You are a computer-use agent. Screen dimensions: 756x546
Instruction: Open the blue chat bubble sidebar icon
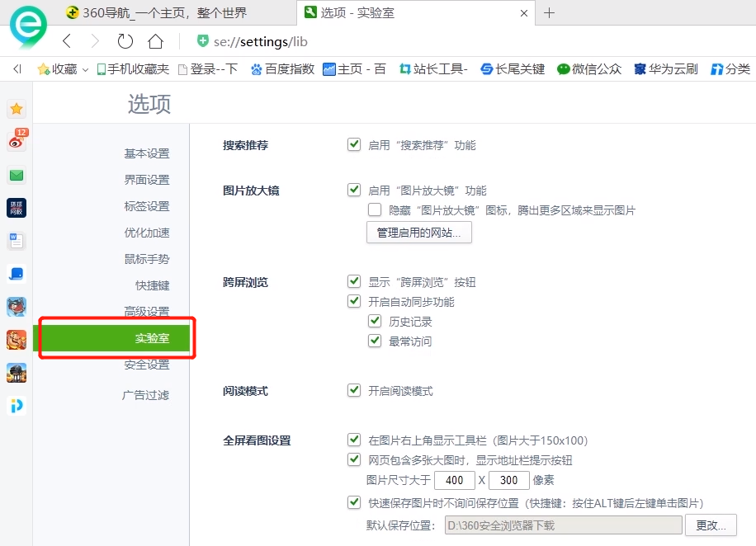pos(17,273)
